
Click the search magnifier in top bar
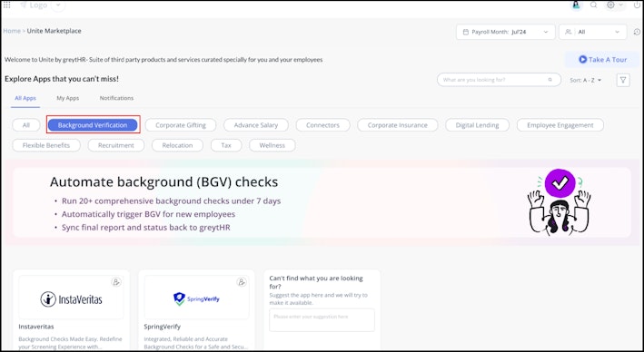[x=593, y=5]
